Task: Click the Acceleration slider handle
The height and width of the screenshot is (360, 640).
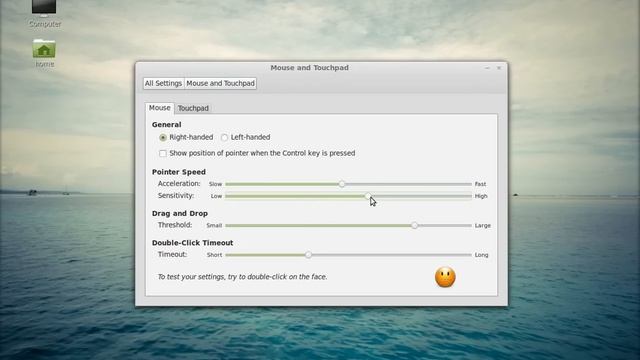Action: click(x=342, y=184)
